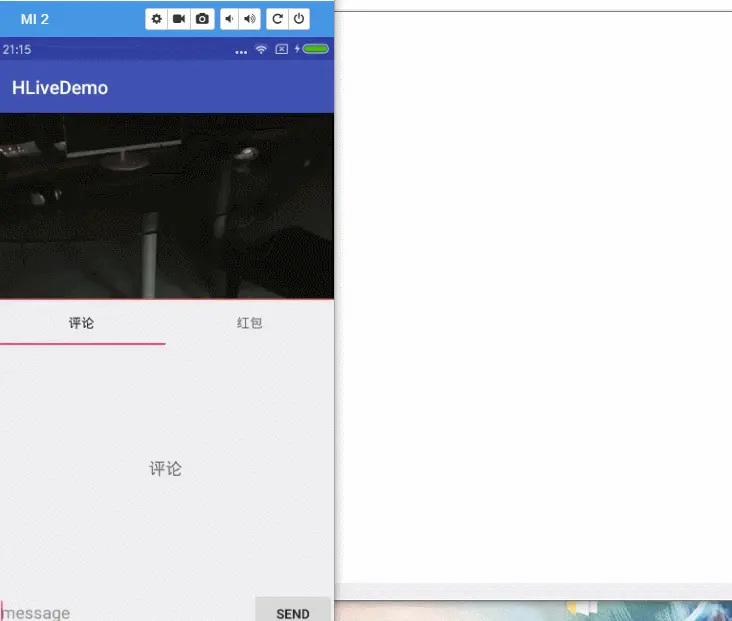This screenshot has height=621, width=732.
Task: Open the device settings gear icon
Action: 156,19
